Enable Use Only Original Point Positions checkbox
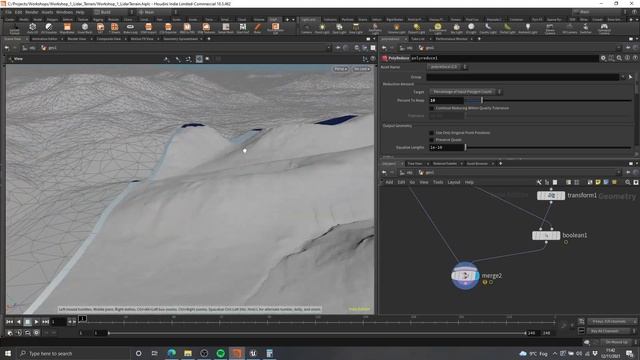This screenshot has height=360, width=640. [x=431, y=133]
